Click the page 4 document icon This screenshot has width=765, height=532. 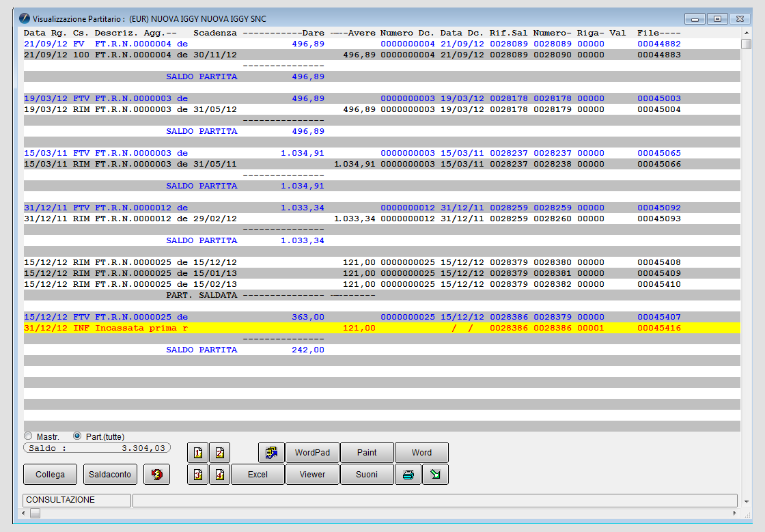[219, 475]
